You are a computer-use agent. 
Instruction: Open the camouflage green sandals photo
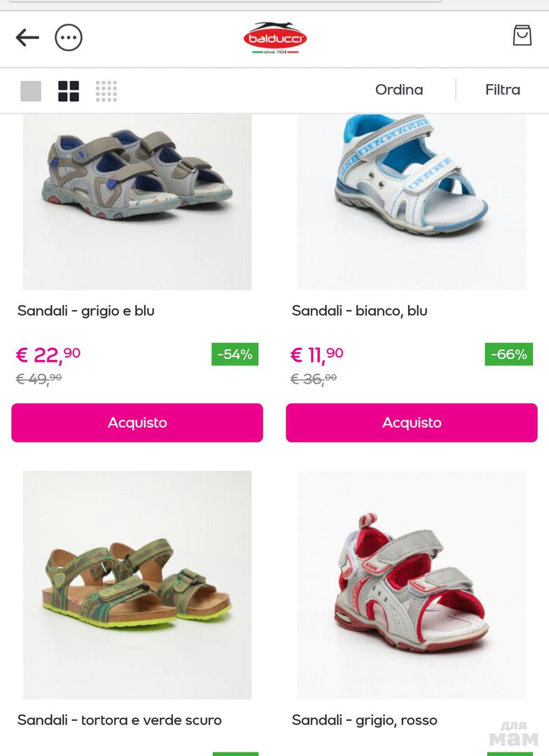point(137,584)
